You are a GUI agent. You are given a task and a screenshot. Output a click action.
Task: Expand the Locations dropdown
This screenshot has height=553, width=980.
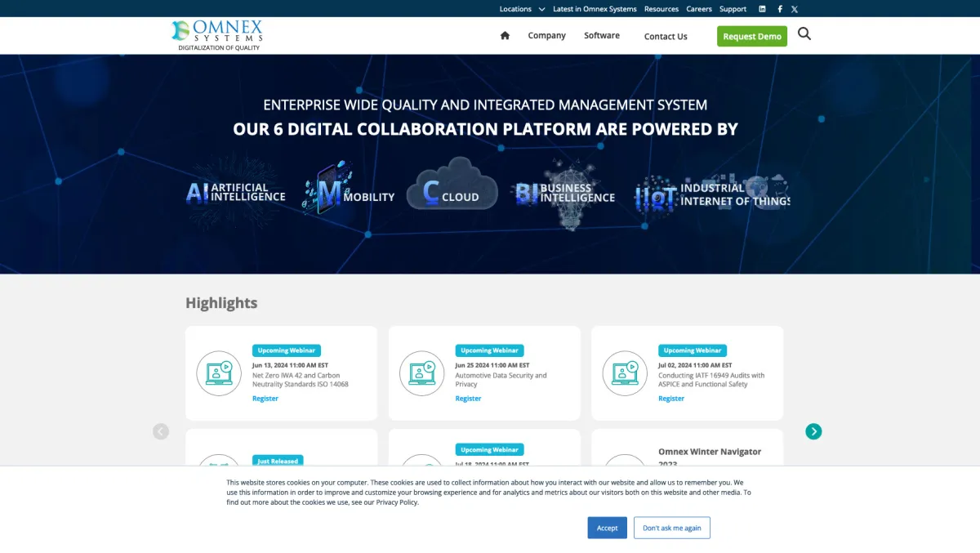tap(522, 9)
